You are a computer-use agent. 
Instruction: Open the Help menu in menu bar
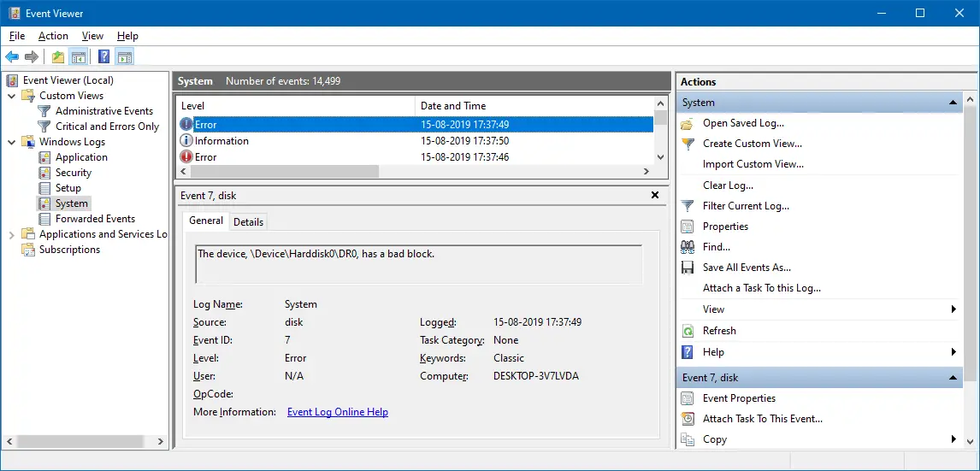click(127, 36)
